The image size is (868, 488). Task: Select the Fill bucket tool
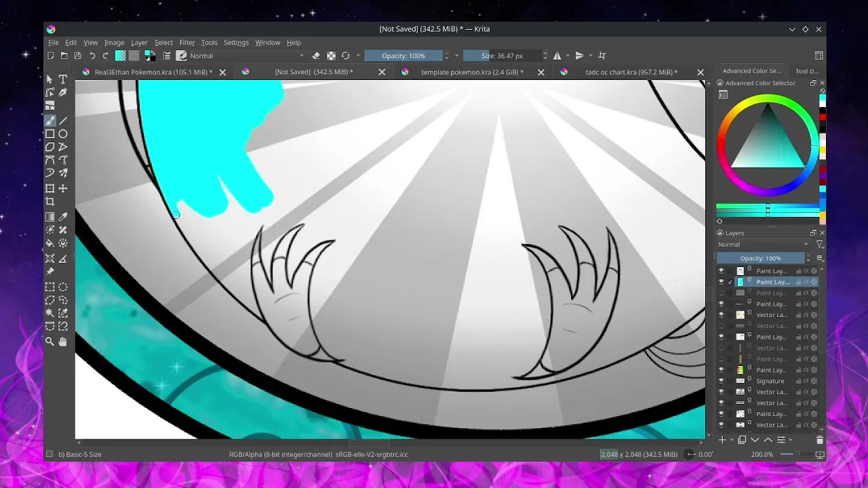[x=50, y=243]
